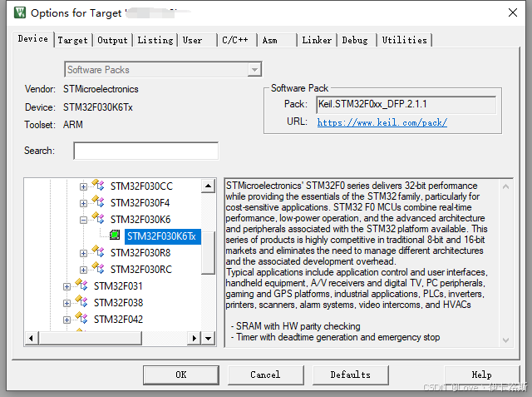Viewport: 532px width, 397px height.
Task: Expand the STM32F030RC tree node
Action: pyautogui.click(x=83, y=270)
